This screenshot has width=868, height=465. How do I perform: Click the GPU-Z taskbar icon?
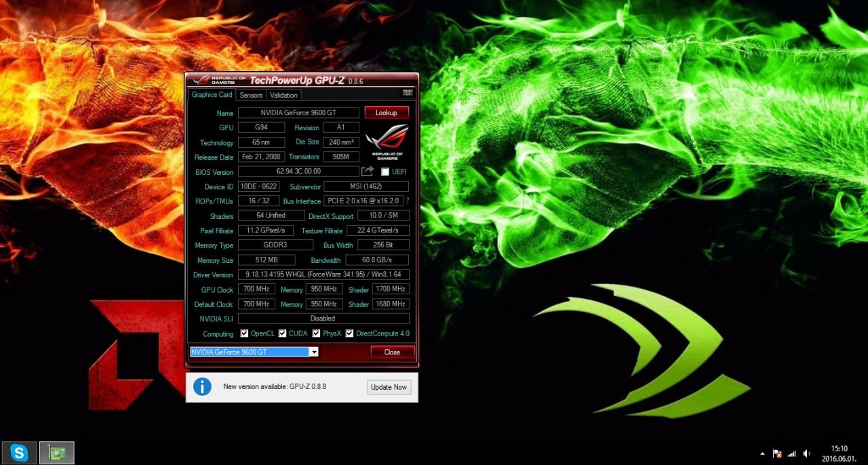[x=56, y=453]
